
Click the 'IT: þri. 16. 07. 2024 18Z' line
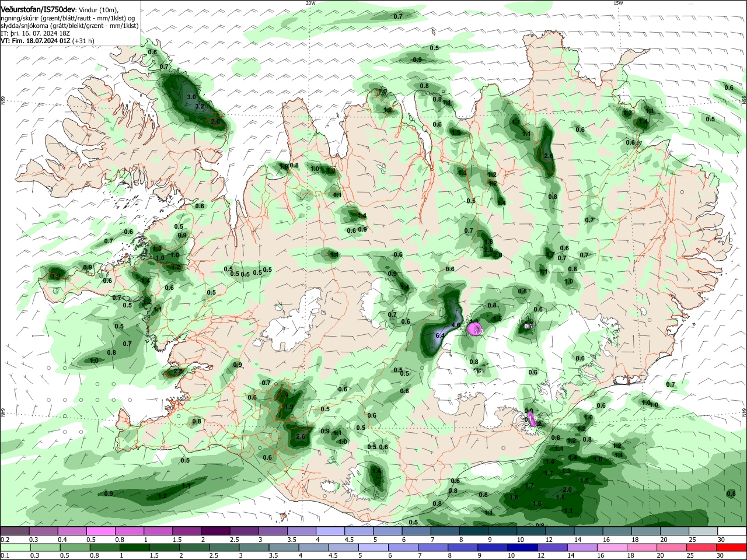point(34,33)
